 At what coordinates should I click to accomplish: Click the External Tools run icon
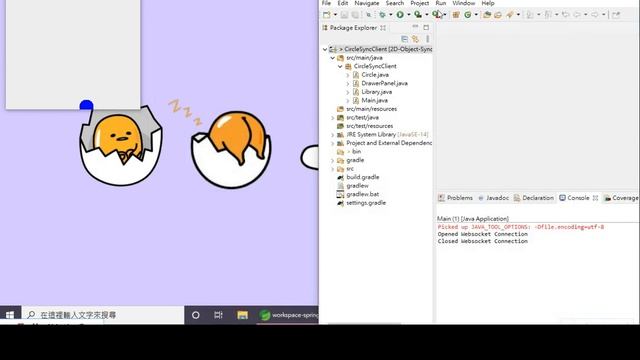tap(436, 14)
